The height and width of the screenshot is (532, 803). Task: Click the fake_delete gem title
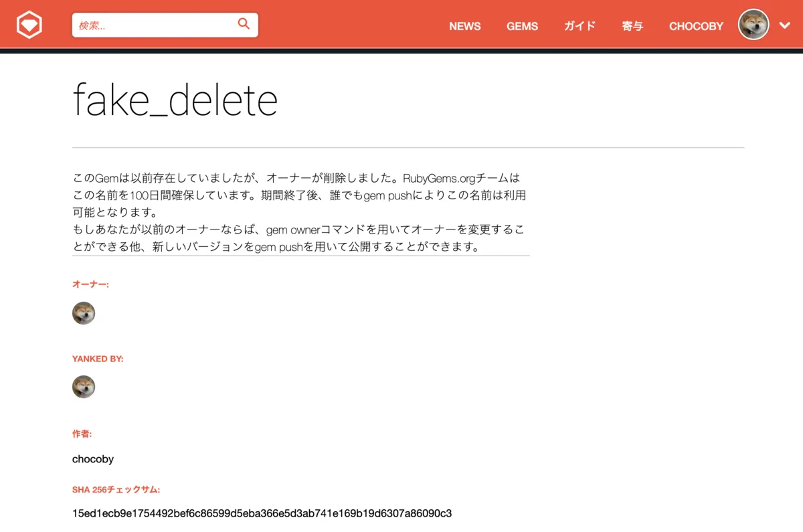tap(175, 100)
